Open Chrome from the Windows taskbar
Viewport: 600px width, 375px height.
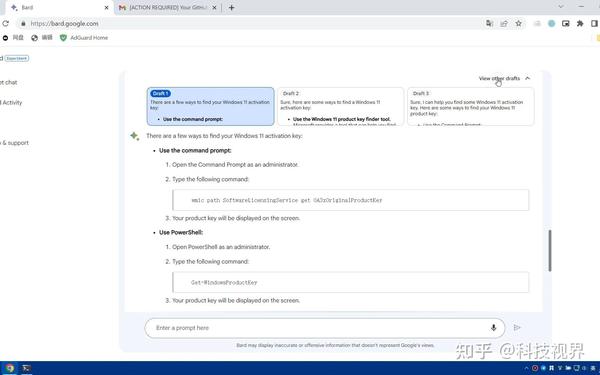click(x=9, y=368)
